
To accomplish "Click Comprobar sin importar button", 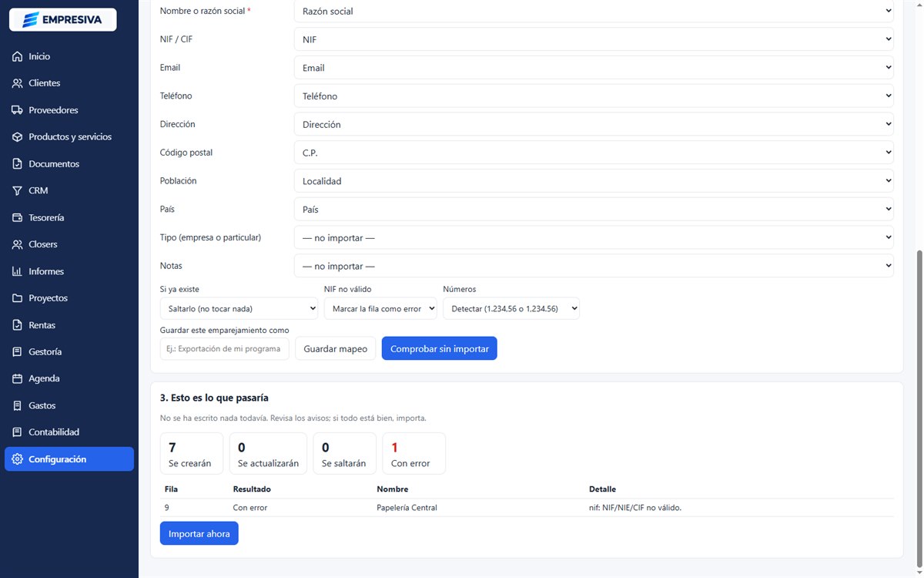I will coord(440,348).
